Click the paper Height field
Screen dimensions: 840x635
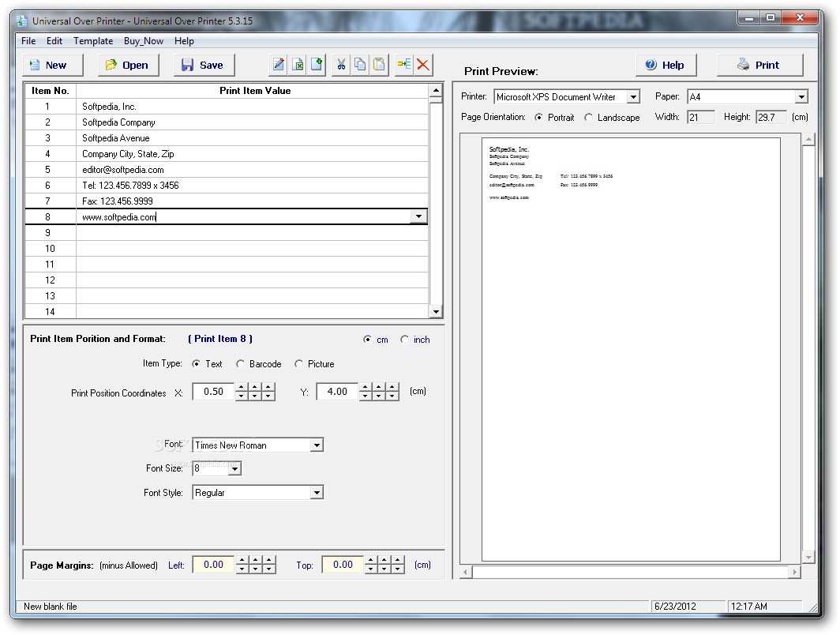coord(771,118)
